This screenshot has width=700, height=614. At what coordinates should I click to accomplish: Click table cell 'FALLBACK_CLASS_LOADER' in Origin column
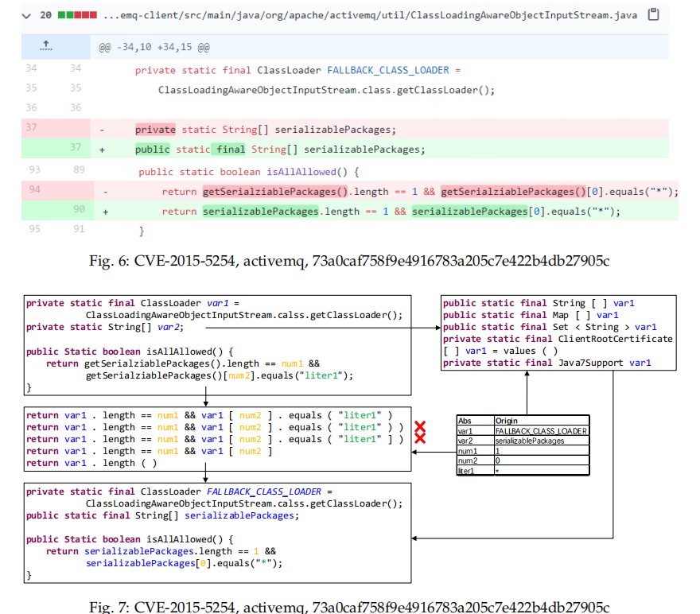542,431
